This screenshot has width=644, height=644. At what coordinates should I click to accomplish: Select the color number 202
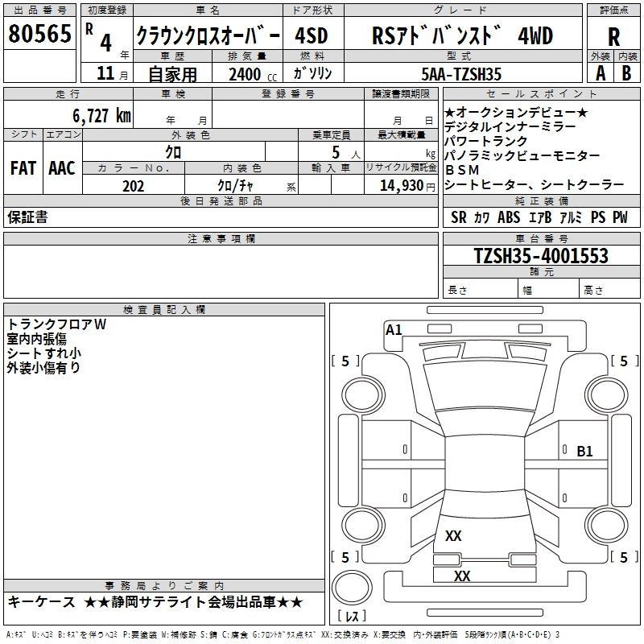(x=133, y=185)
